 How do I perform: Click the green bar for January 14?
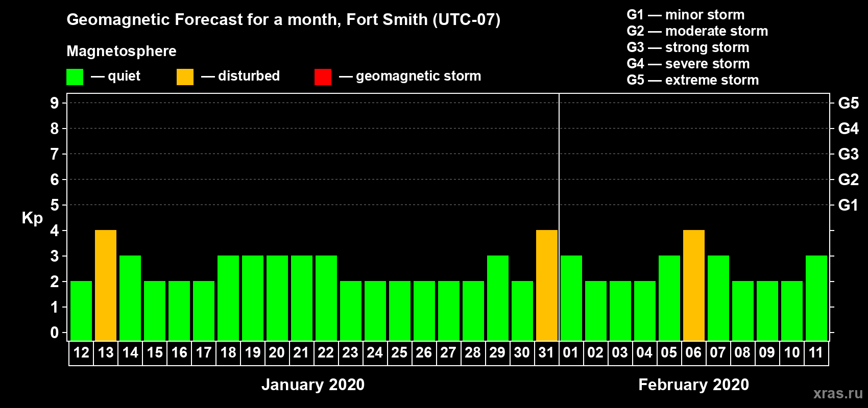(130, 298)
